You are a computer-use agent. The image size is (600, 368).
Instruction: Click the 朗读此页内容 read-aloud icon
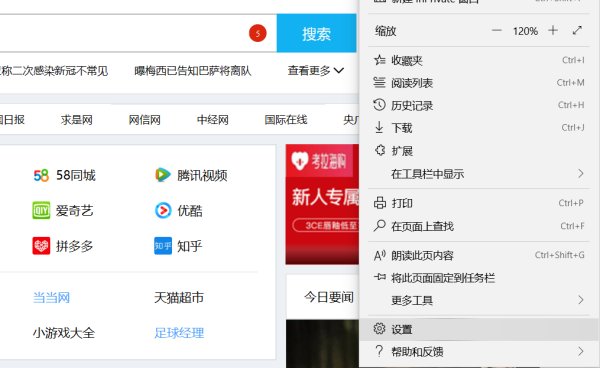(x=380, y=255)
